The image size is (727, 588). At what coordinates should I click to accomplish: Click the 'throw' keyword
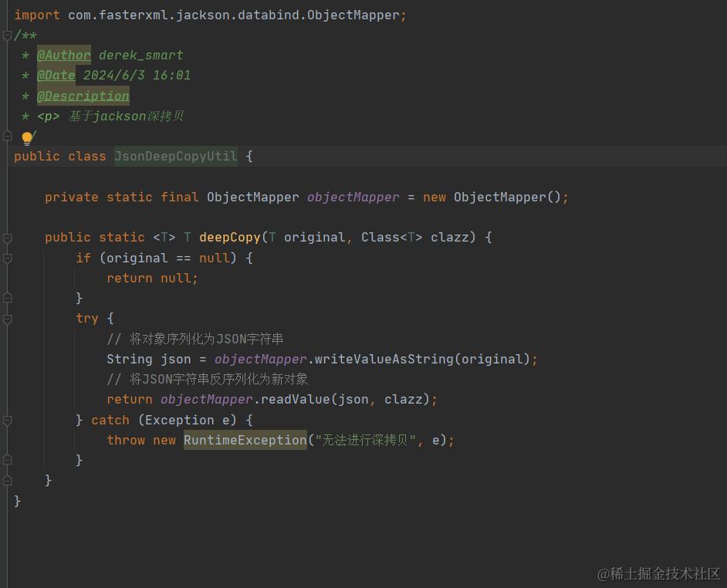(126, 440)
